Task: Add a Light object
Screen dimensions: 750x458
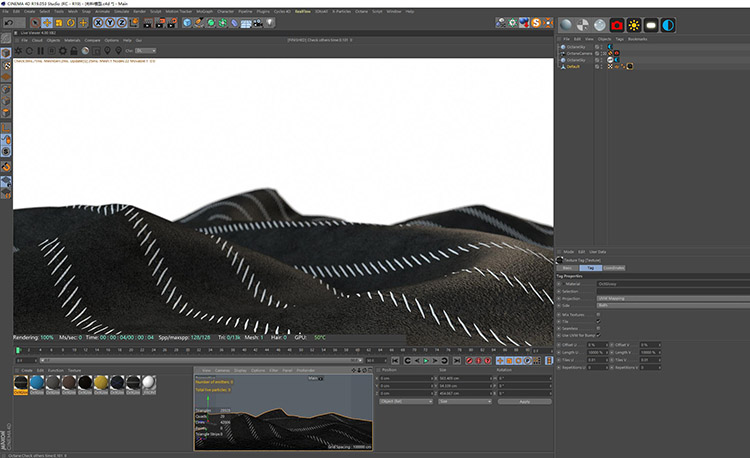Action: coord(270,22)
